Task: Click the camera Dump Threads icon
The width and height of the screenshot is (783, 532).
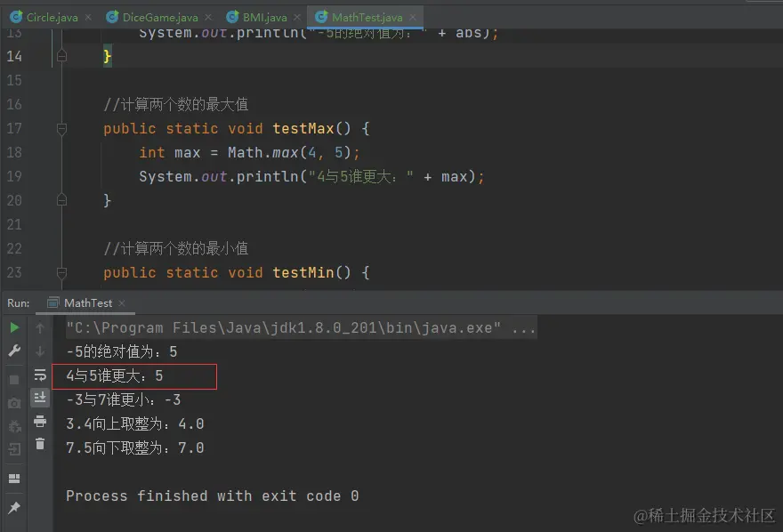Action: click(14, 403)
